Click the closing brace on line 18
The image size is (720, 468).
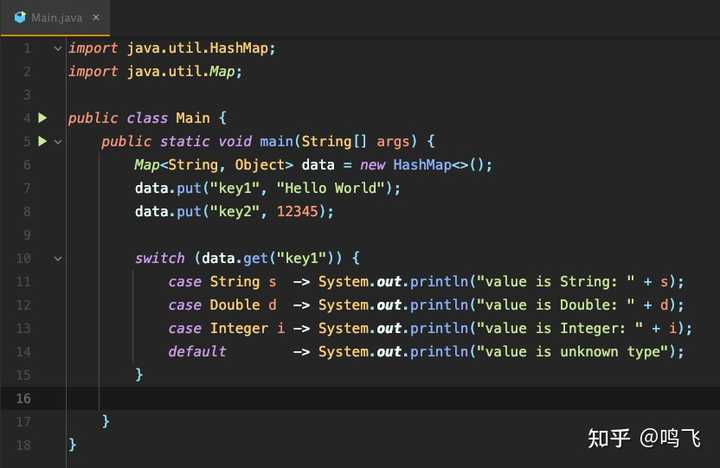(x=72, y=444)
